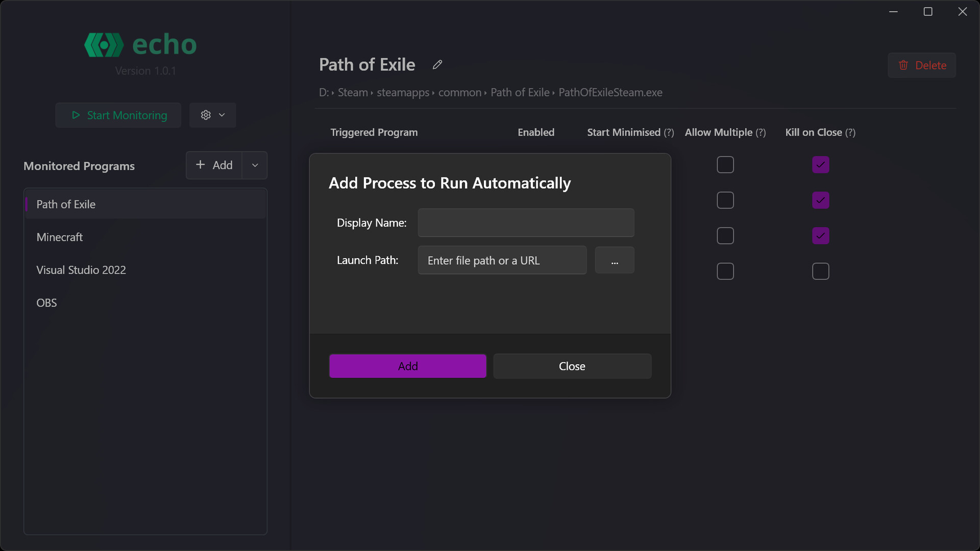Screen dimensions: 980x551
Task: Click the play icon to start monitoring
Action: [76, 115]
